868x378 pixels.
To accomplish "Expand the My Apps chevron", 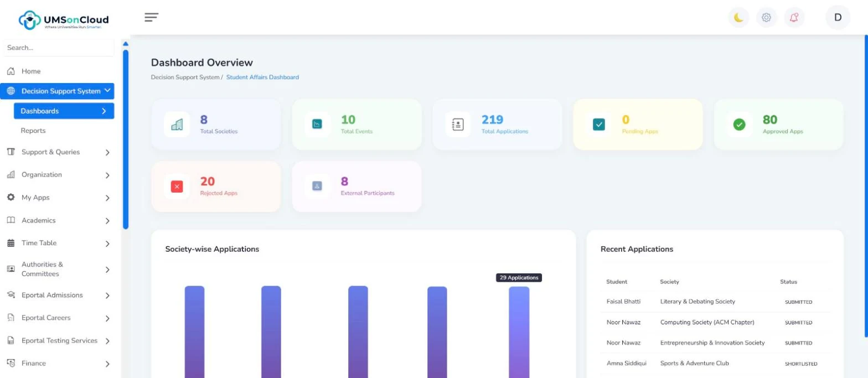I will click(107, 198).
